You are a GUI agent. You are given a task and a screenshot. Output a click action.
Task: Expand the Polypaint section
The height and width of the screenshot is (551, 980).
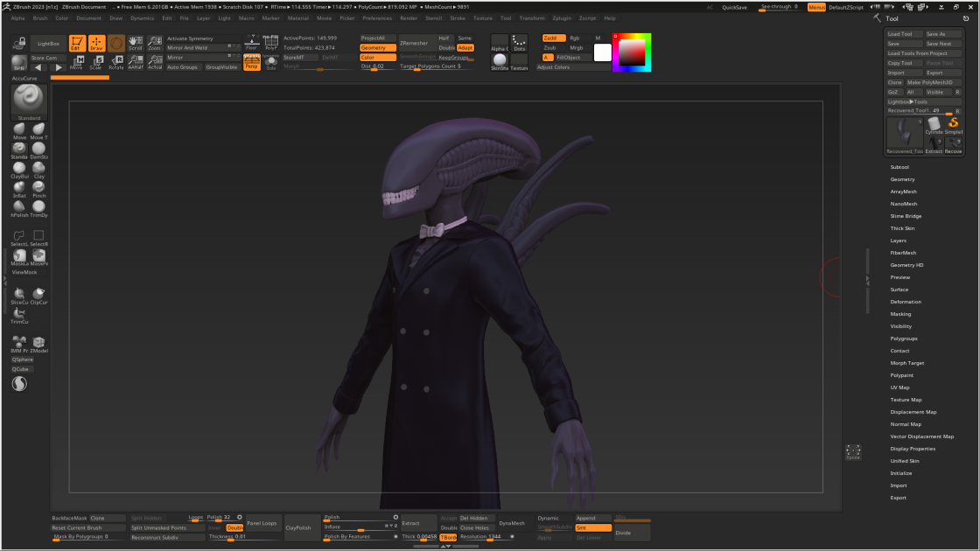902,375
